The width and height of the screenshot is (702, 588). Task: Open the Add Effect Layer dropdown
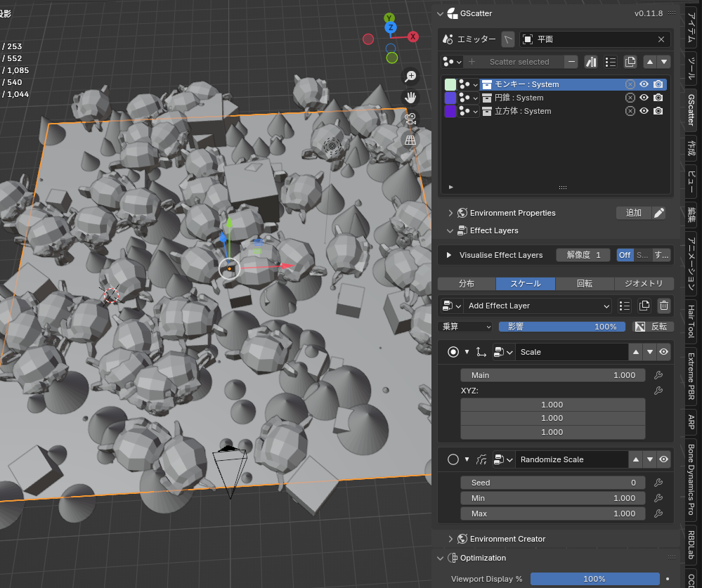click(538, 306)
